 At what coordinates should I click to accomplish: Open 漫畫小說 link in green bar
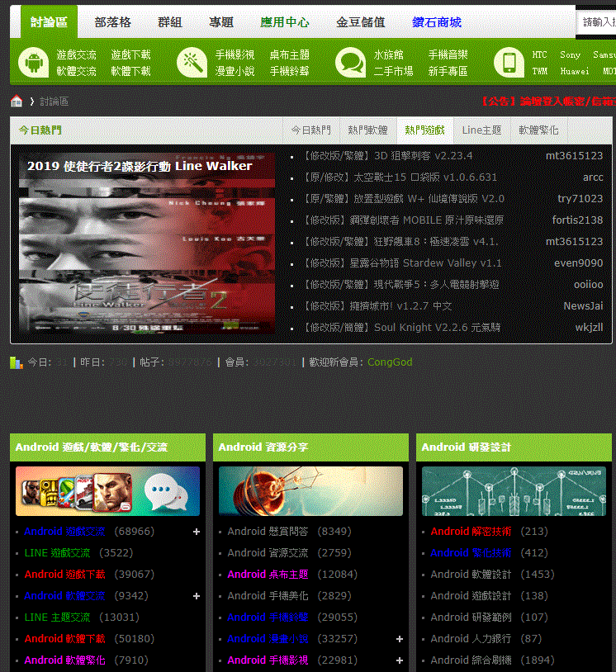(235, 71)
